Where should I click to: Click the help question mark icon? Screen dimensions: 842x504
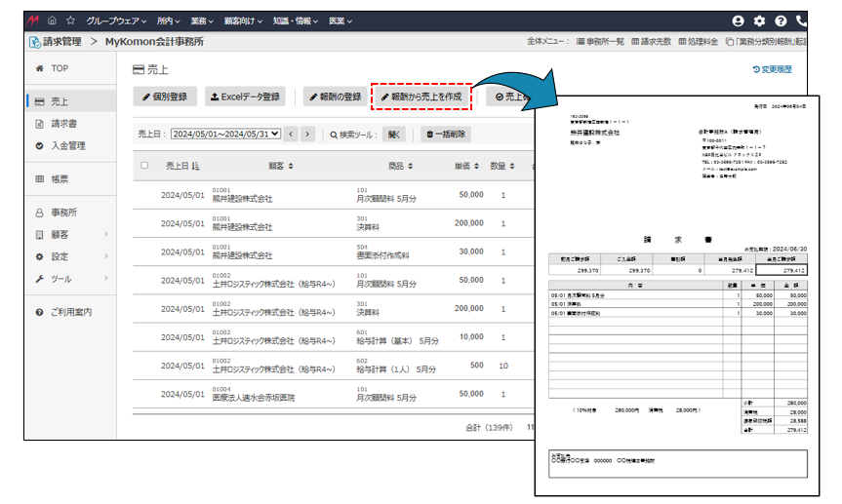click(x=781, y=20)
